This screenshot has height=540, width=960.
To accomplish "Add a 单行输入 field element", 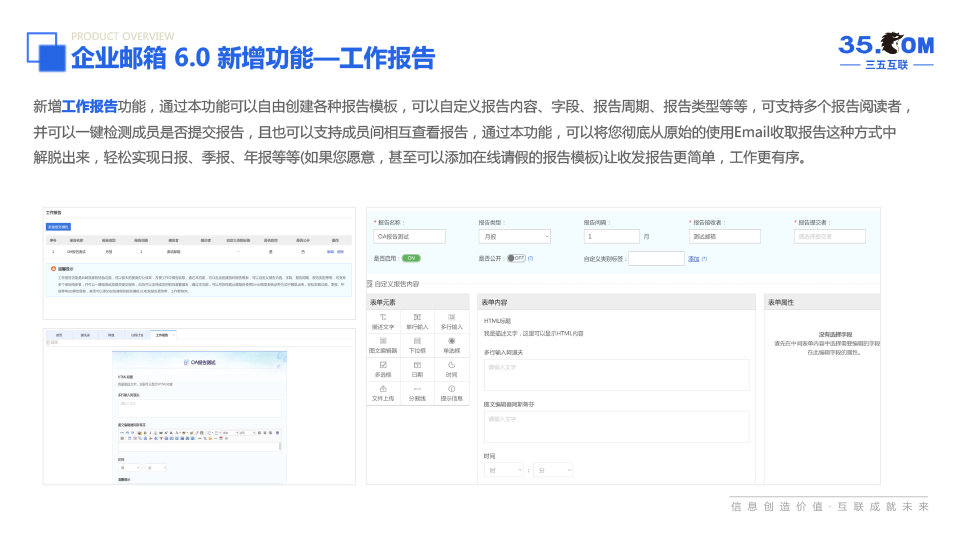I will coord(417,320).
